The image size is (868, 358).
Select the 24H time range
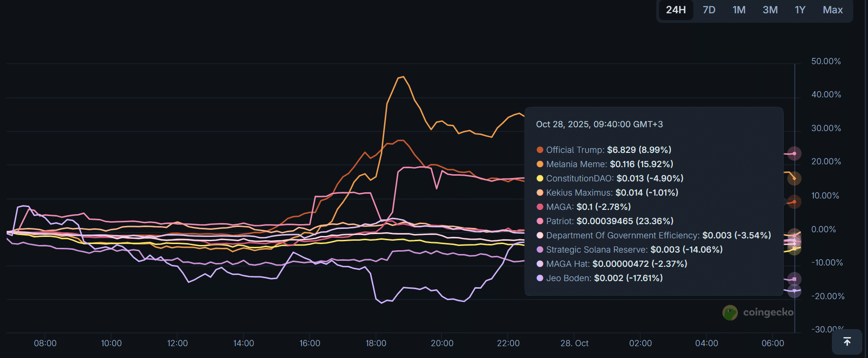[675, 10]
